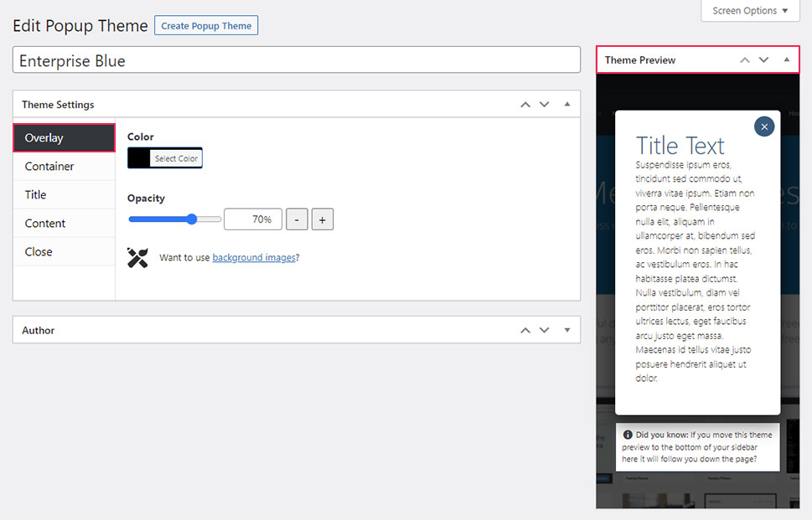
Task: Move Author panel down
Action: coord(545,331)
